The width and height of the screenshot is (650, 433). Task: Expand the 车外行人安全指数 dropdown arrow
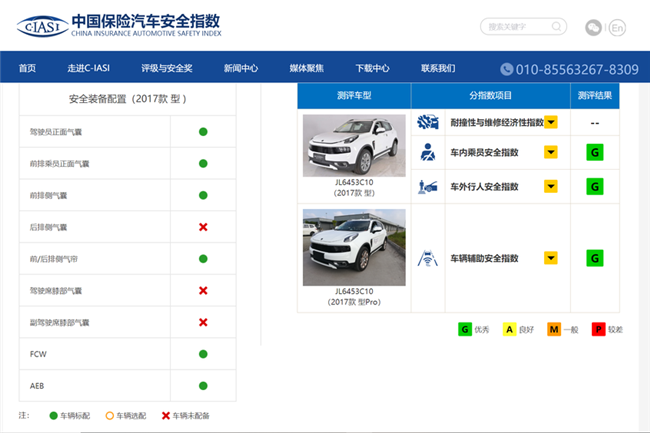click(x=551, y=186)
